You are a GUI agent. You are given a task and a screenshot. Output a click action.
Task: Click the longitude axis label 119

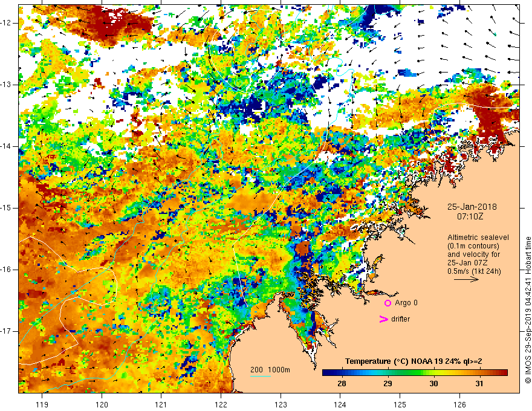coord(42,404)
